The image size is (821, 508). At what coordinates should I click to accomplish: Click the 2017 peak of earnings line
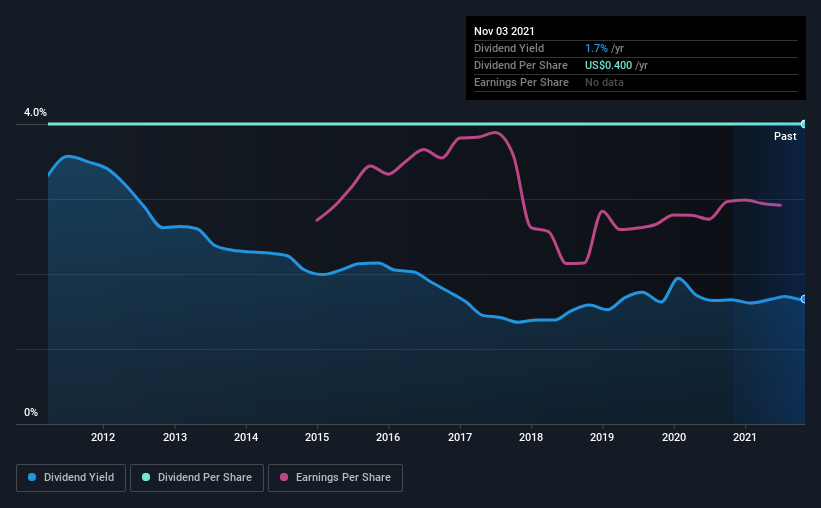pyautogui.click(x=495, y=132)
